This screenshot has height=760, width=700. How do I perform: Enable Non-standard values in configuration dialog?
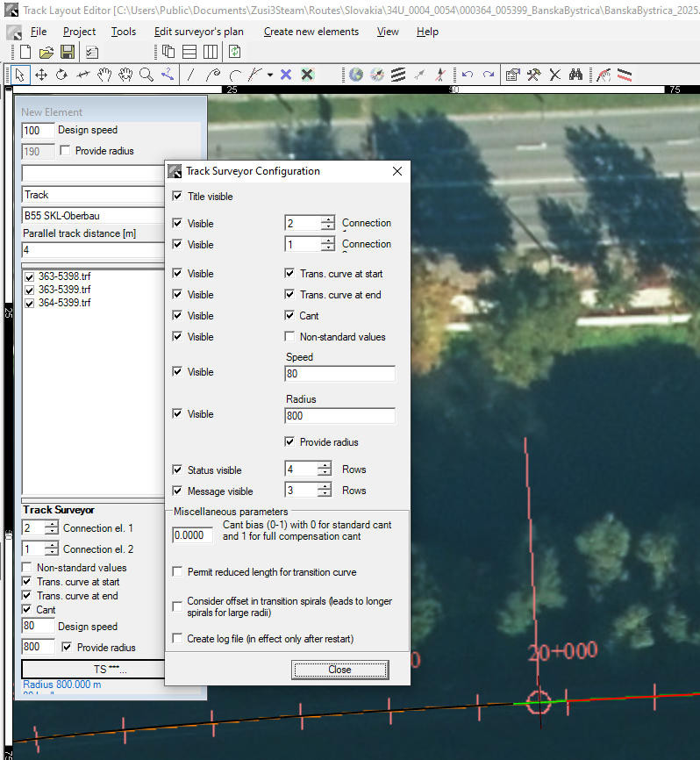point(291,337)
